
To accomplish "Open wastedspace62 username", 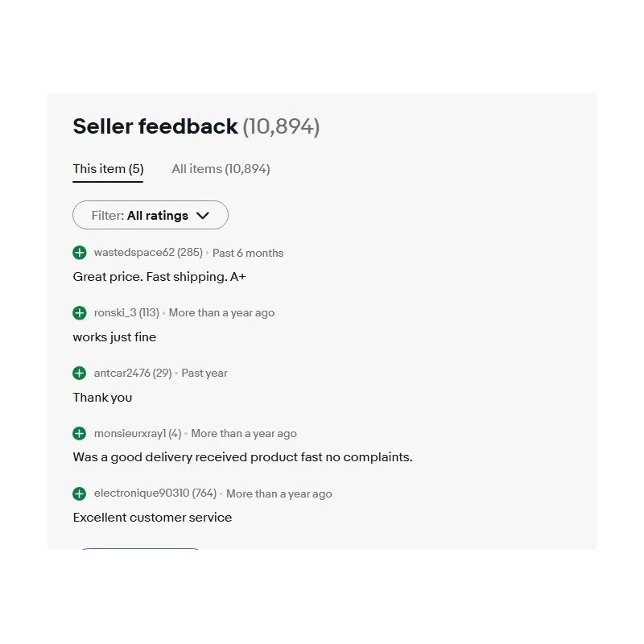I will (x=134, y=253).
